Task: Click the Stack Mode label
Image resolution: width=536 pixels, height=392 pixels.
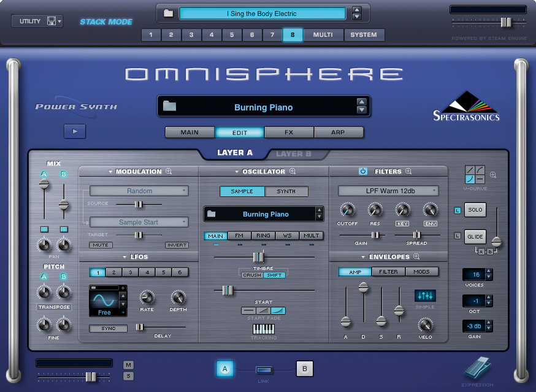Action: (106, 22)
